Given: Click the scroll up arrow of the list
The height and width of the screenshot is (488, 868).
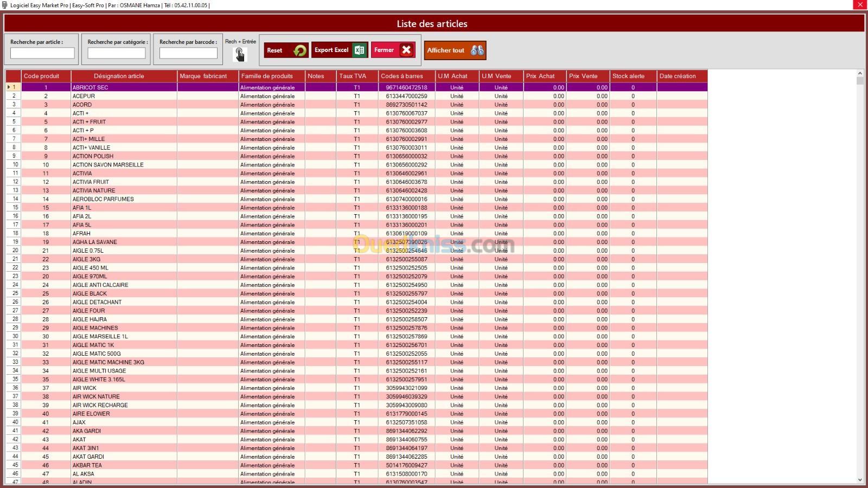Looking at the screenshot, I should tap(860, 73).
